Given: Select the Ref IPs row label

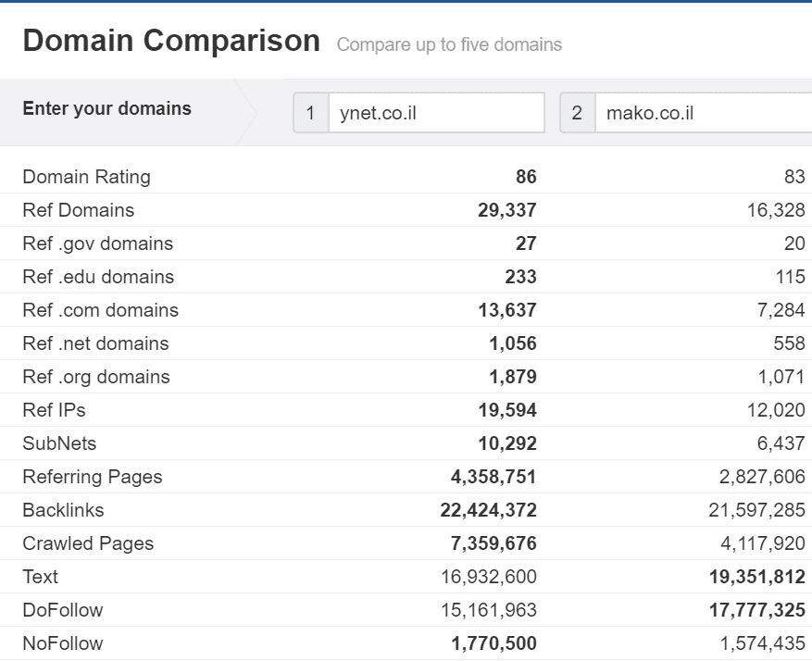Looking at the screenshot, I should (x=54, y=410).
